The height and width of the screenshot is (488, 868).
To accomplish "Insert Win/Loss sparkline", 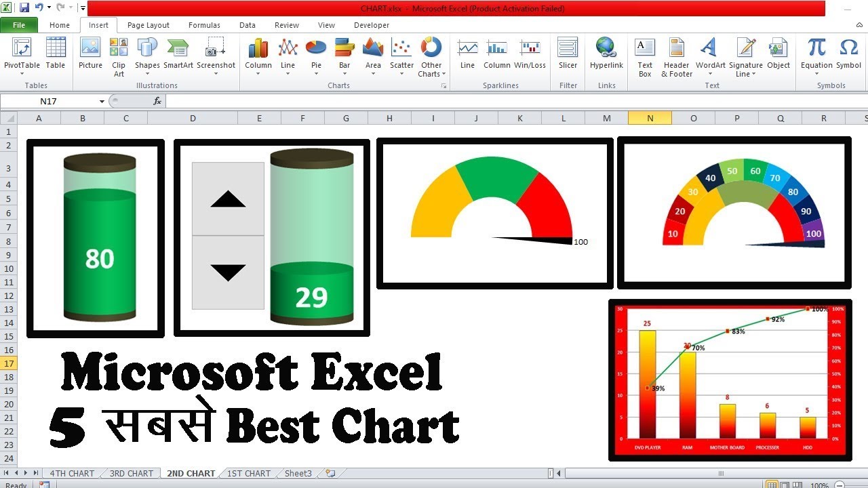I will (x=530, y=54).
